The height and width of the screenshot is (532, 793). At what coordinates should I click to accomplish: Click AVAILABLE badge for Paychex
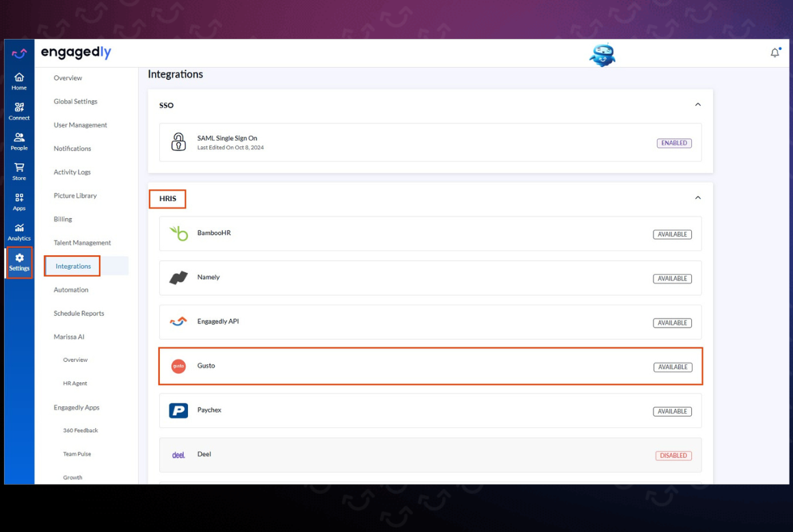(x=672, y=412)
